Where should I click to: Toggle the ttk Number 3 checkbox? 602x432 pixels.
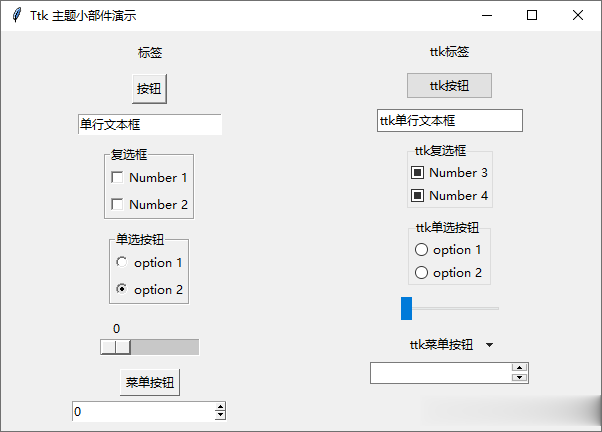(417, 172)
